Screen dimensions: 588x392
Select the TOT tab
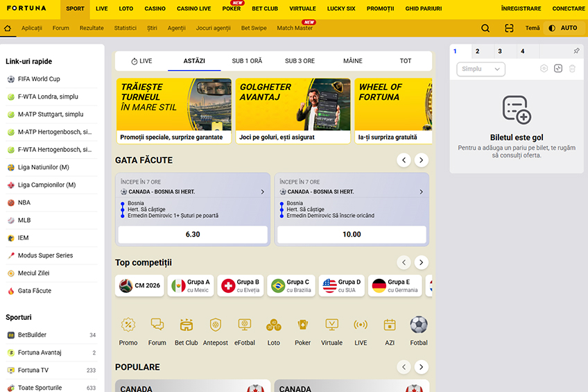click(x=406, y=61)
